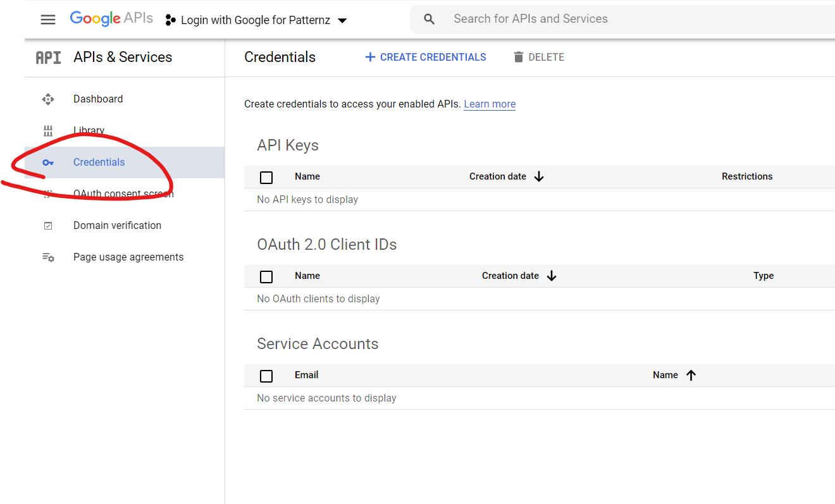The image size is (835, 504).
Task: Click the Domain verification checkmark icon
Action: point(48,226)
